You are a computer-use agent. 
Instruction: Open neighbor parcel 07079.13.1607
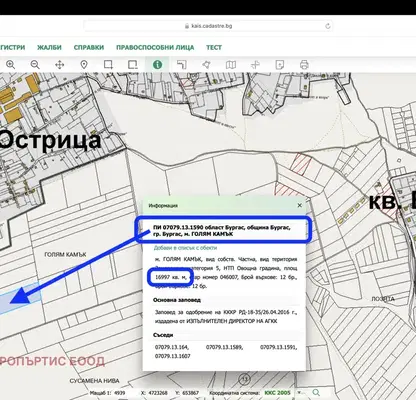(173, 356)
